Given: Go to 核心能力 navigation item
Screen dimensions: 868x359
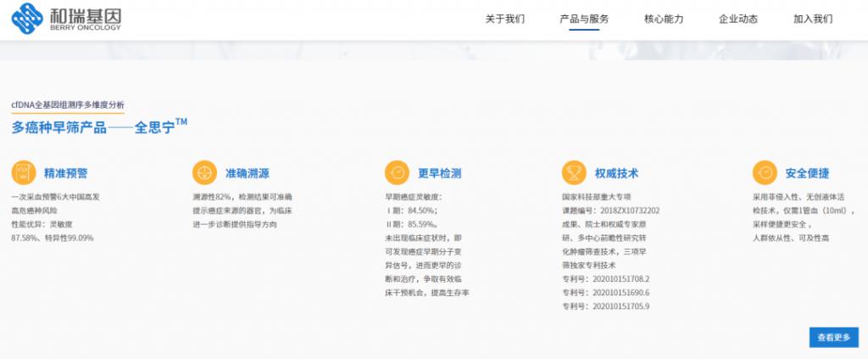Looking at the screenshot, I should pyautogui.click(x=663, y=20).
